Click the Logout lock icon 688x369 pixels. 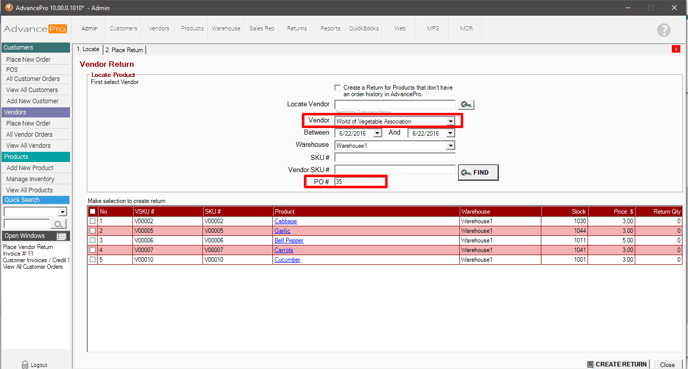tap(25, 365)
